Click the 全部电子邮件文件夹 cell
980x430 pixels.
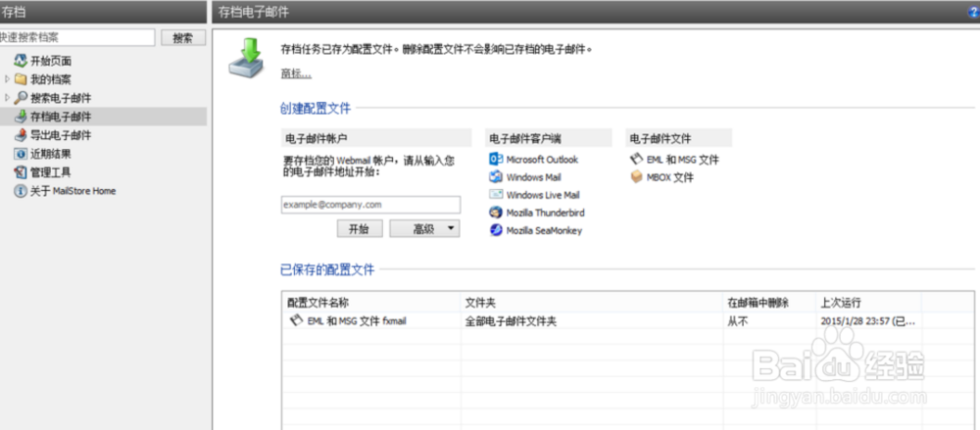pos(511,321)
